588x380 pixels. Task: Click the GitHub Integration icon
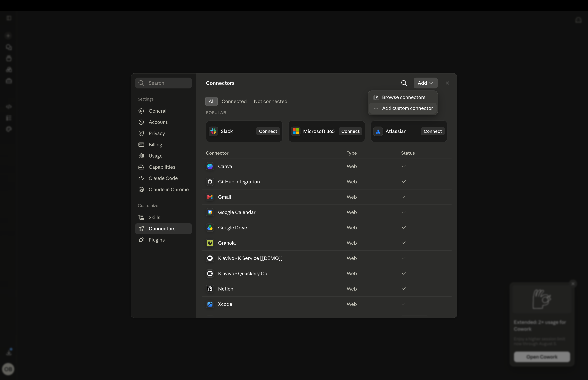(210, 182)
